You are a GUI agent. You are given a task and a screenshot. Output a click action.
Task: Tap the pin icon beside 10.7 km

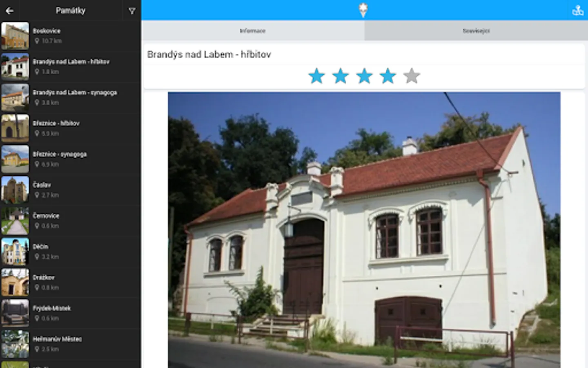[x=37, y=41]
